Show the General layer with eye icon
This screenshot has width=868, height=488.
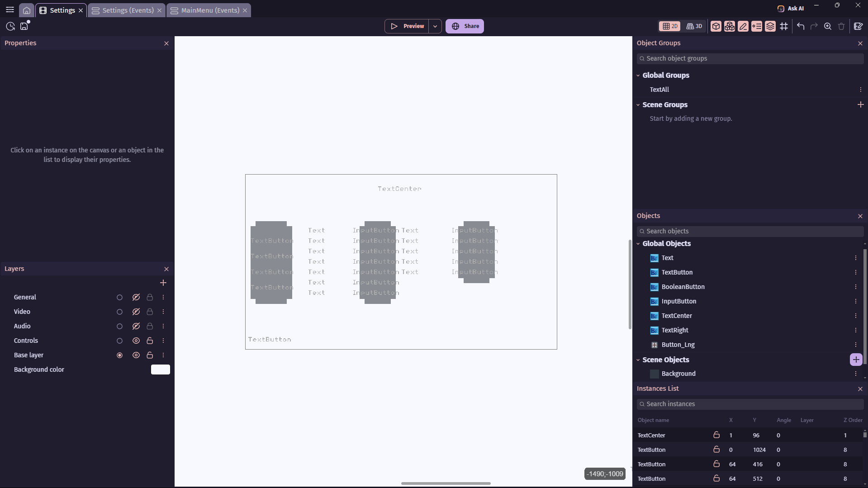tap(136, 297)
